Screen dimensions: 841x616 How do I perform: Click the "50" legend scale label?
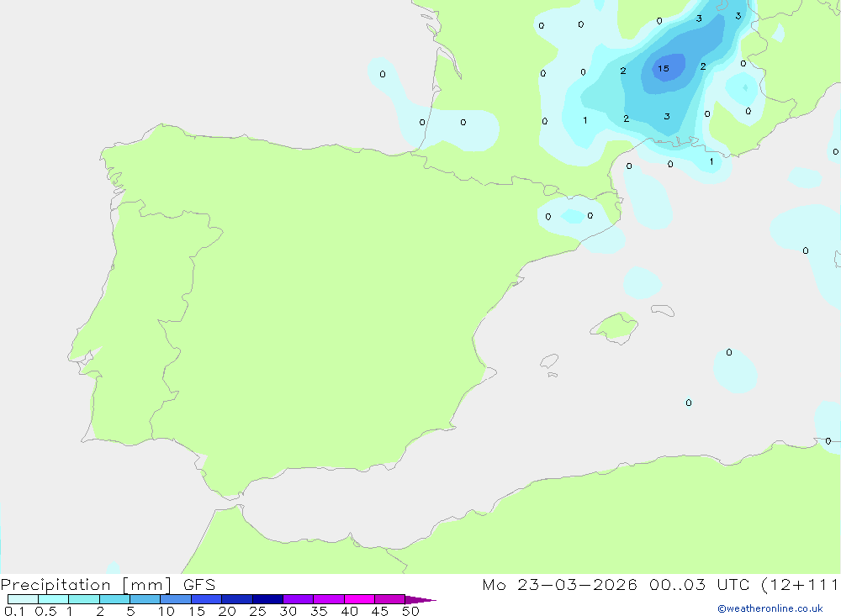(x=410, y=611)
